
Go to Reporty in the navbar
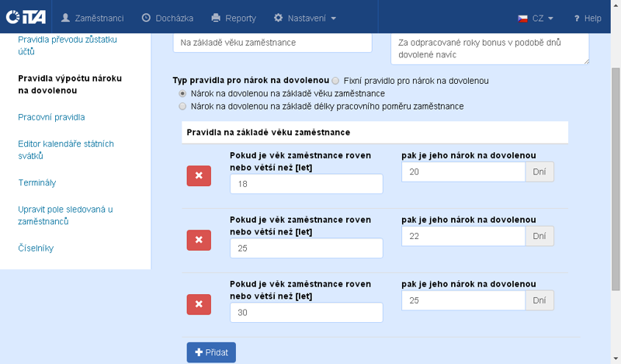coord(234,17)
